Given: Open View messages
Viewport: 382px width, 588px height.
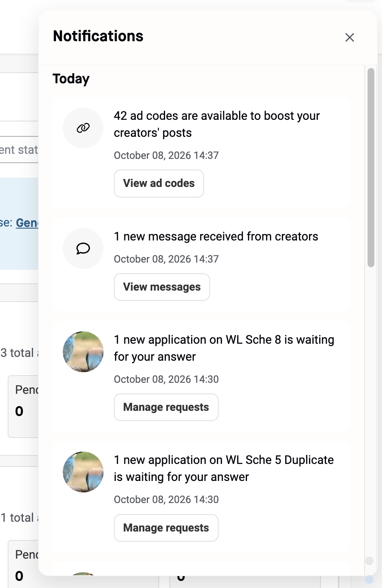Looking at the screenshot, I should coord(162,287).
